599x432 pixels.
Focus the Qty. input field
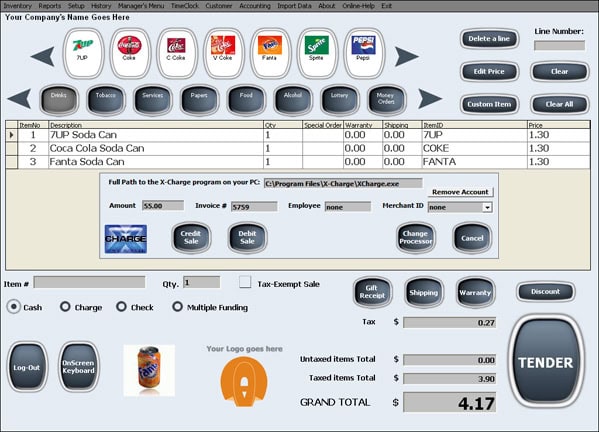coord(201,282)
